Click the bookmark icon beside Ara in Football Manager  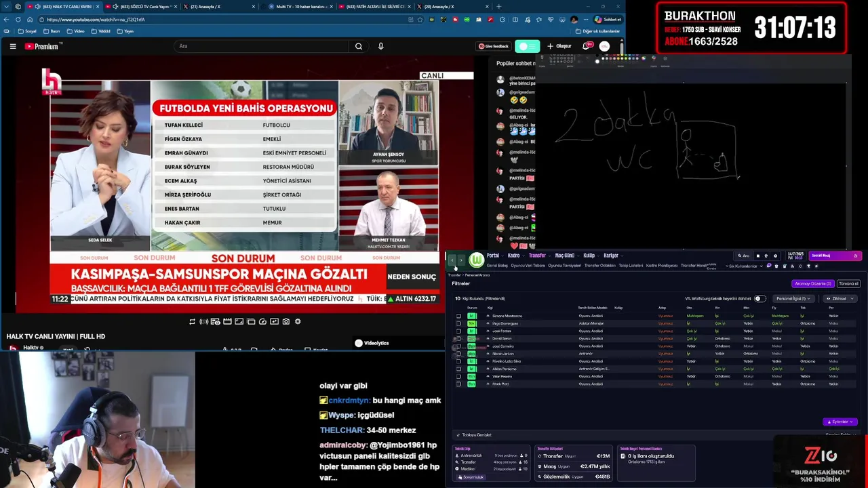click(758, 256)
